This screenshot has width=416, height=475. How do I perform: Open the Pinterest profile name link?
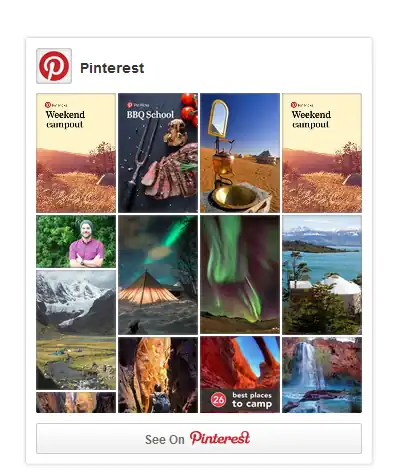pyautogui.click(x=112, y=68)
